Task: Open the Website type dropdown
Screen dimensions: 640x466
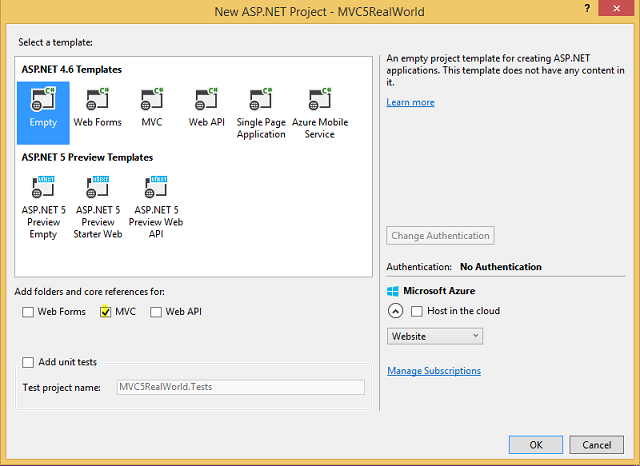Action: 435,336
